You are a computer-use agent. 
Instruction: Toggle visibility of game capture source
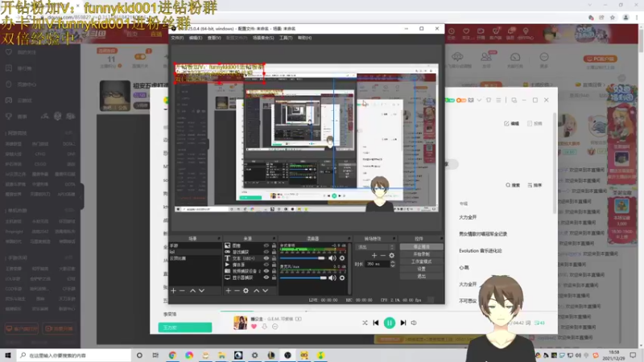[x=266, y=252]
